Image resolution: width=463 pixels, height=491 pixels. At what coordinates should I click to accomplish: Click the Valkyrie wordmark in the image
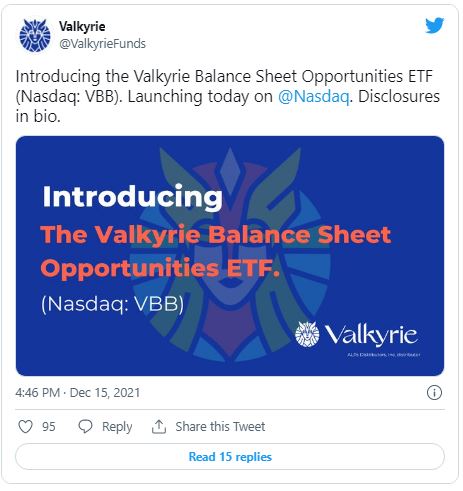371,335
